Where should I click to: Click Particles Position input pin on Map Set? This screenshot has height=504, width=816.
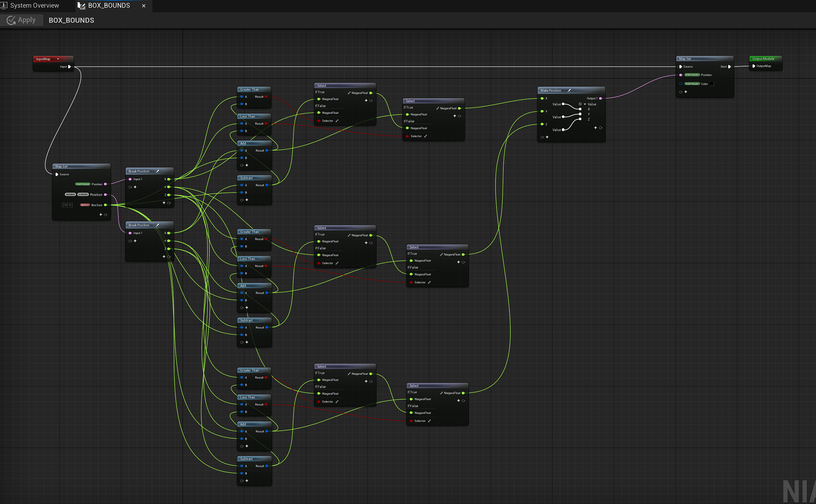[681, 75]
